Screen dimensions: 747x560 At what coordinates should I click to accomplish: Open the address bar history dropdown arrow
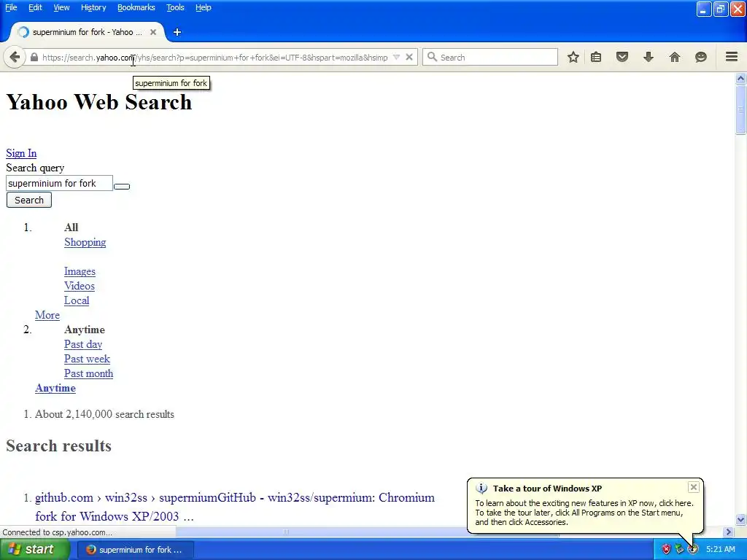(396, 57)
